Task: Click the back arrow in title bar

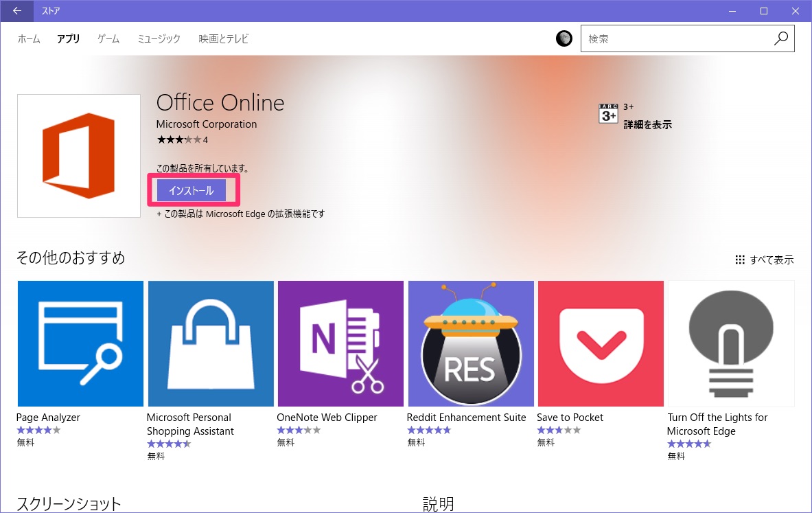Action: 17,11
